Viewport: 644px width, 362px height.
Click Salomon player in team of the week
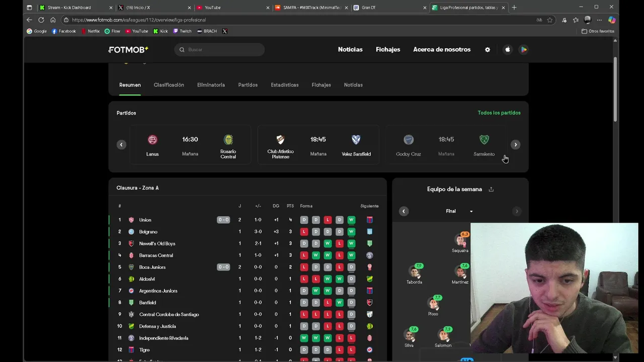pyautogui.click(x=443, y=337)
